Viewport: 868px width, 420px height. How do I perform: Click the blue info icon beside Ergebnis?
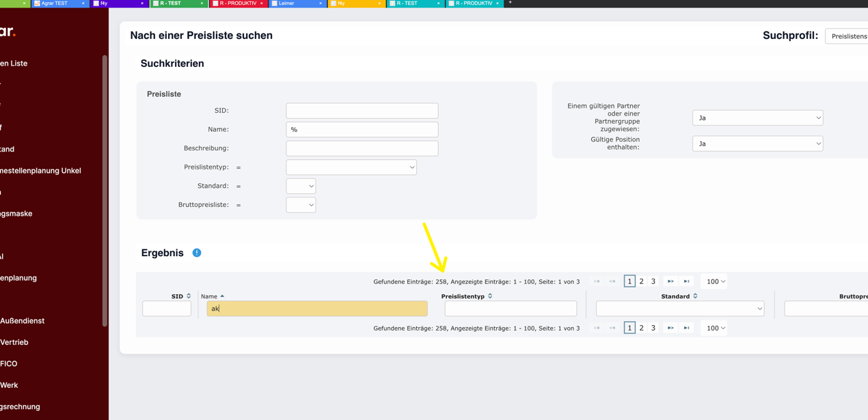(x=197, y=253)
